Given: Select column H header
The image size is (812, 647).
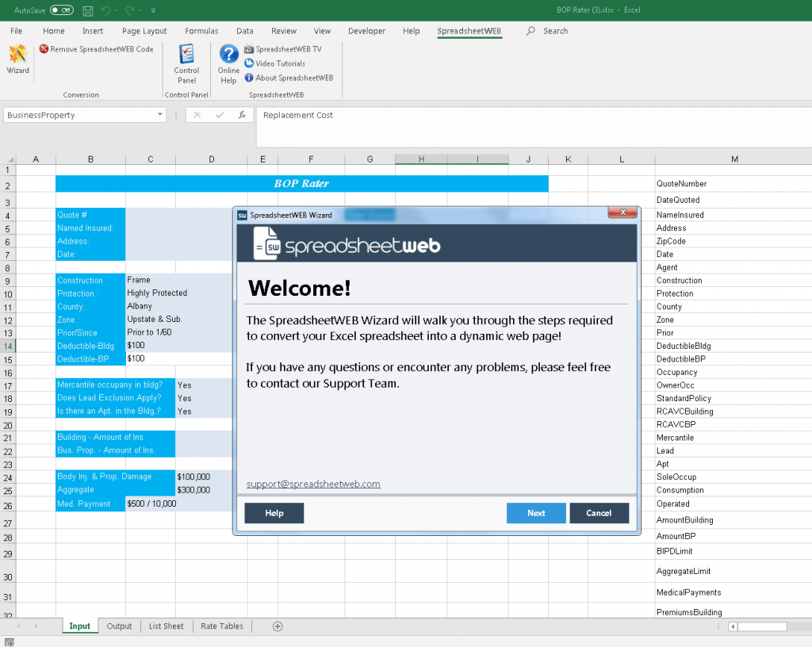Looking at the screenshot, I should [421, 159].
